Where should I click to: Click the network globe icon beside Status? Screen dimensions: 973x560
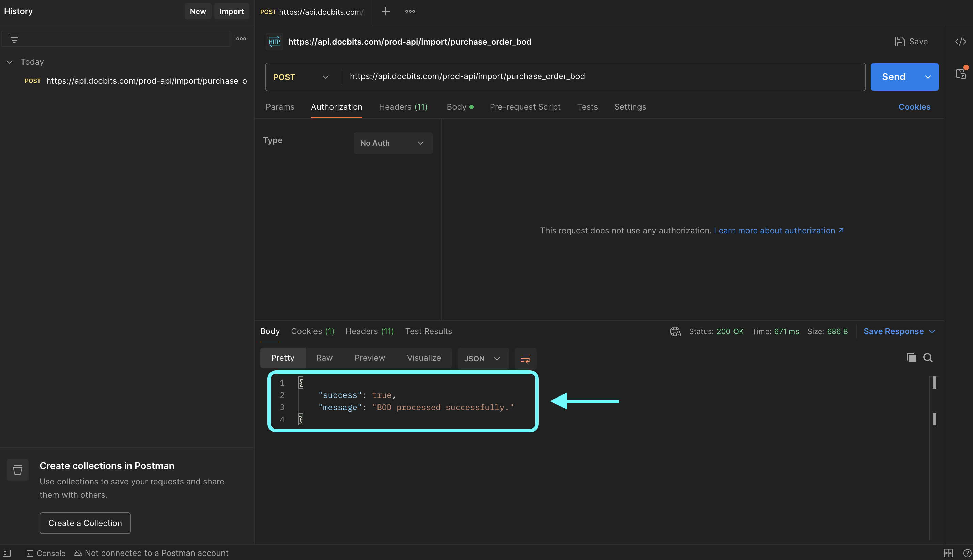675,331
